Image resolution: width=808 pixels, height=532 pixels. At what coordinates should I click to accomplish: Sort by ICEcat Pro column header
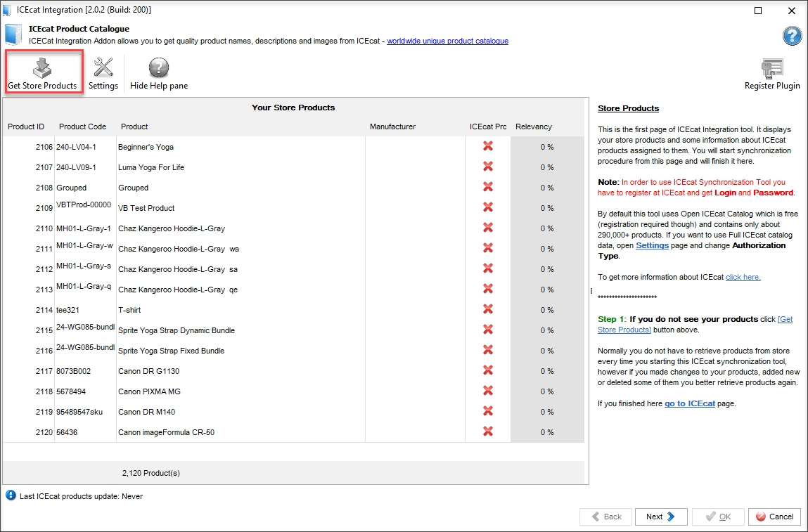click(x=488, y=126)
